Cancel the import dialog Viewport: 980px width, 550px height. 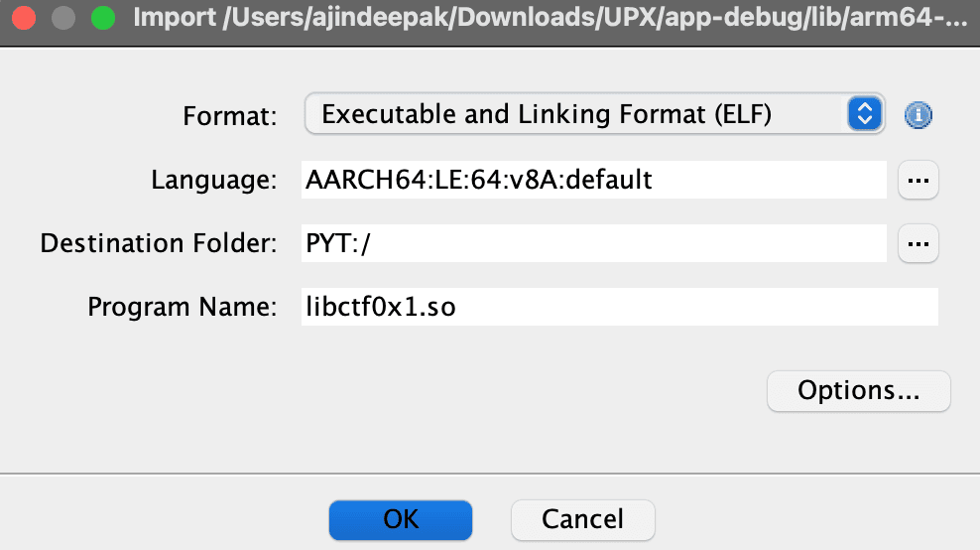point(582,519)
